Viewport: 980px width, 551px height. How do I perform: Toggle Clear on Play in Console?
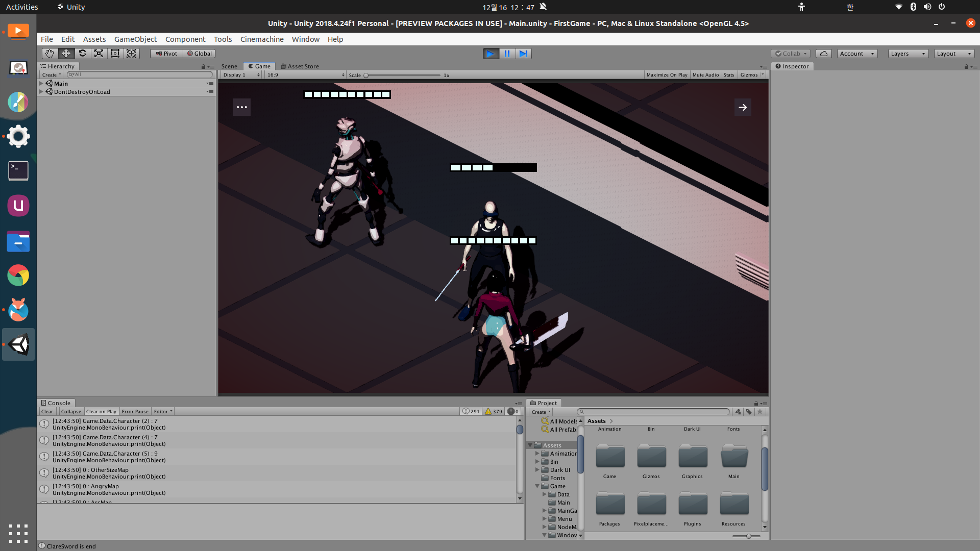pos(101,412)
